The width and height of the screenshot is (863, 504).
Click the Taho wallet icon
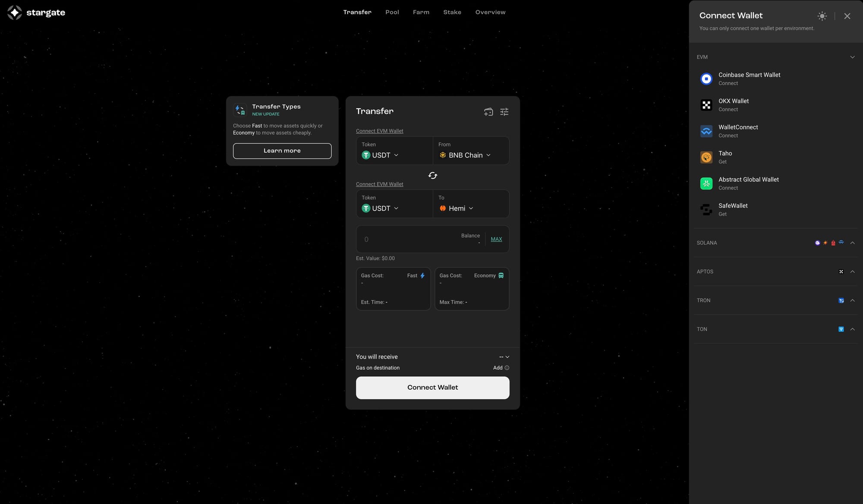pyautogui.click(x=706, y=157)
